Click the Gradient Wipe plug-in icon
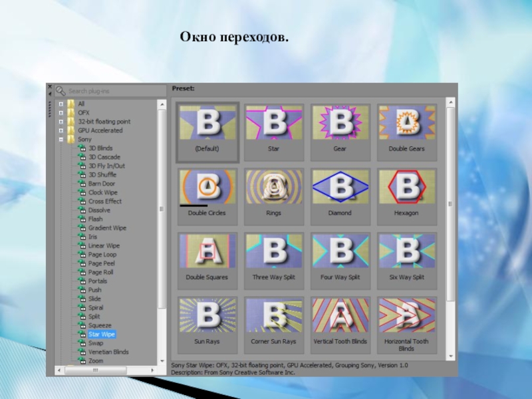 pos(81,228)
